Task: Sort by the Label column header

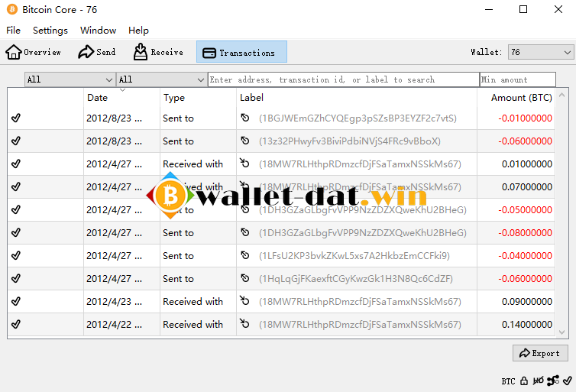Action: click(356, 98)
